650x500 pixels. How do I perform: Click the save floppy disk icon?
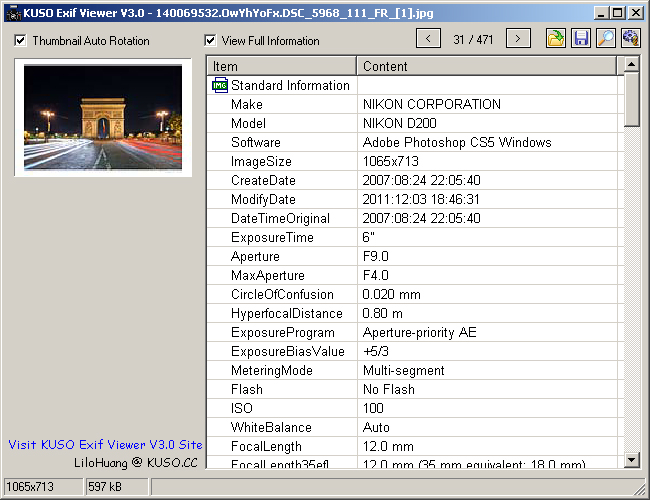pos(581,39)
